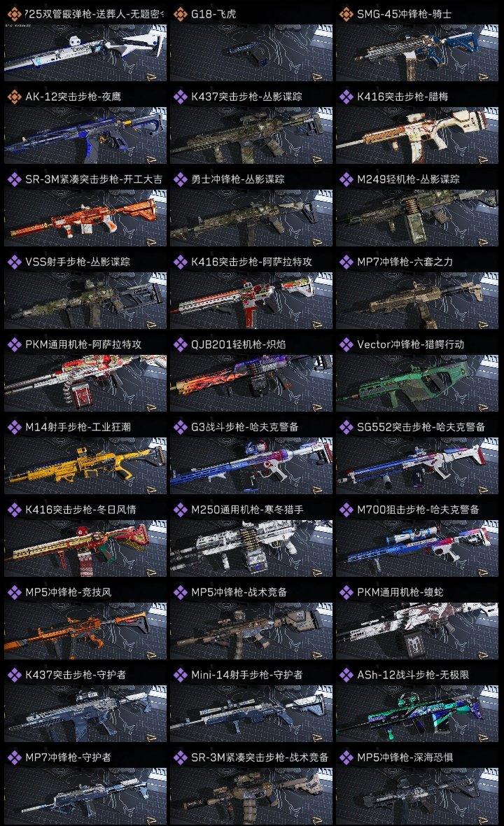Viewport: 504px width, 826px height.
Task: Click the purple rarity icon beside ASh-12战斗步枪-无极限
Action: click(346, 675)
